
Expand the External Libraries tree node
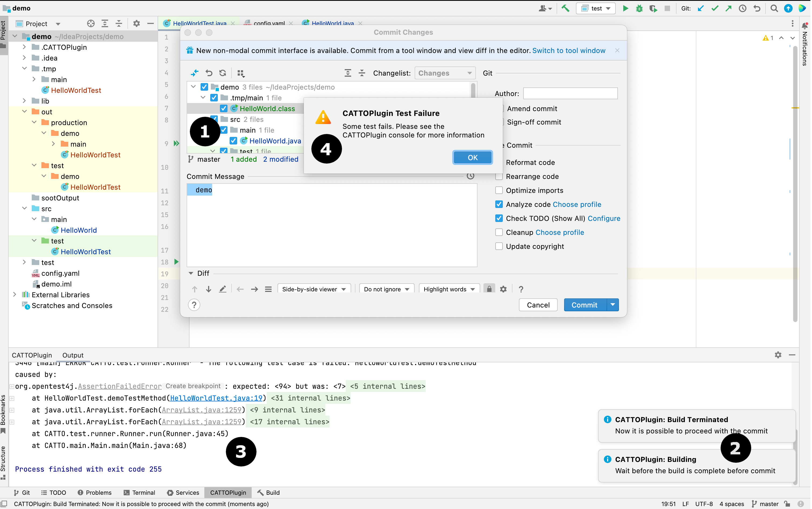coord(15,295)
